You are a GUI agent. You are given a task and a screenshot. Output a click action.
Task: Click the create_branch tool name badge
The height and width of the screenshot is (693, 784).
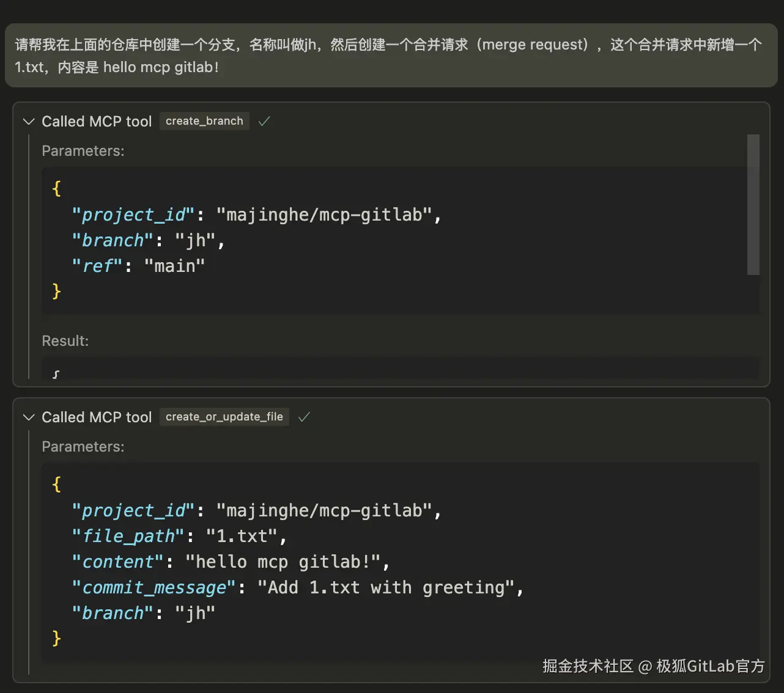pyautogui.click(x=204, y=121)
